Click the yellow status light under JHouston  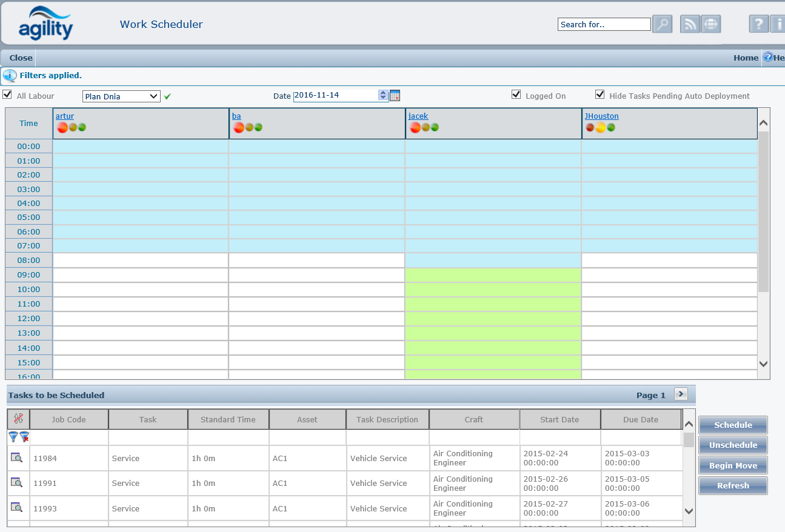coord(600,127)
